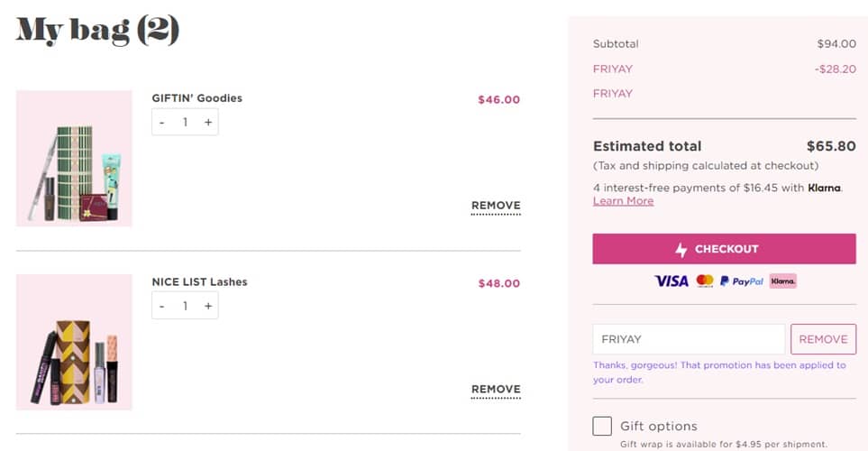Click the pink Klarna badge icon

tap(783, 281)
